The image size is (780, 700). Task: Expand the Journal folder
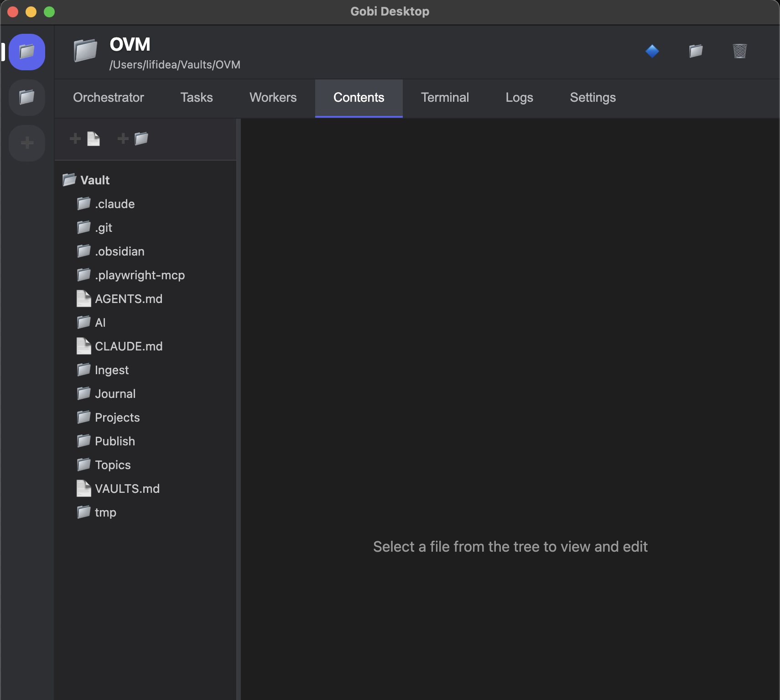point(115,394)
